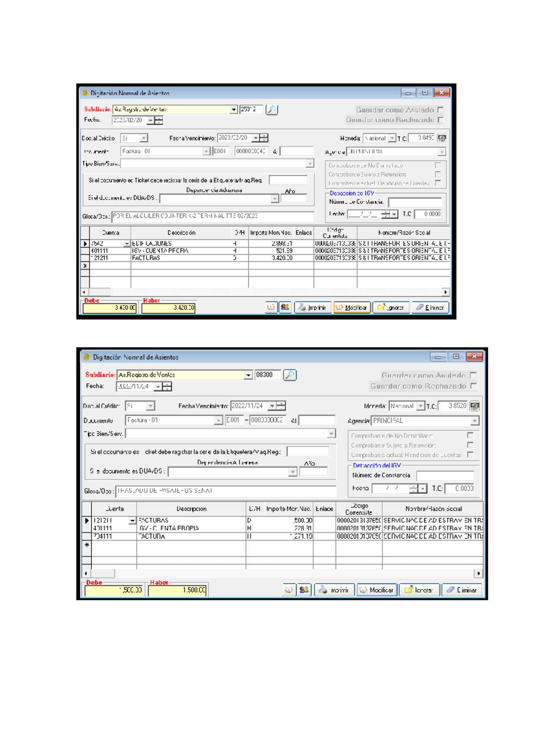The width and height of the screenshot is (534, 756).
Task: Click the users icon in entry 25312 window
Action: pos(285,307)
